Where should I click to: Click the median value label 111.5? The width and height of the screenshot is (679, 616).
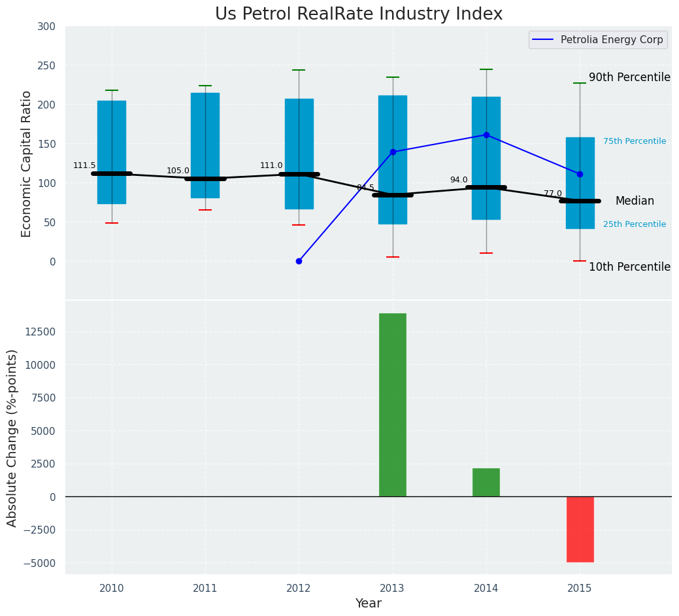click(84, 165)
